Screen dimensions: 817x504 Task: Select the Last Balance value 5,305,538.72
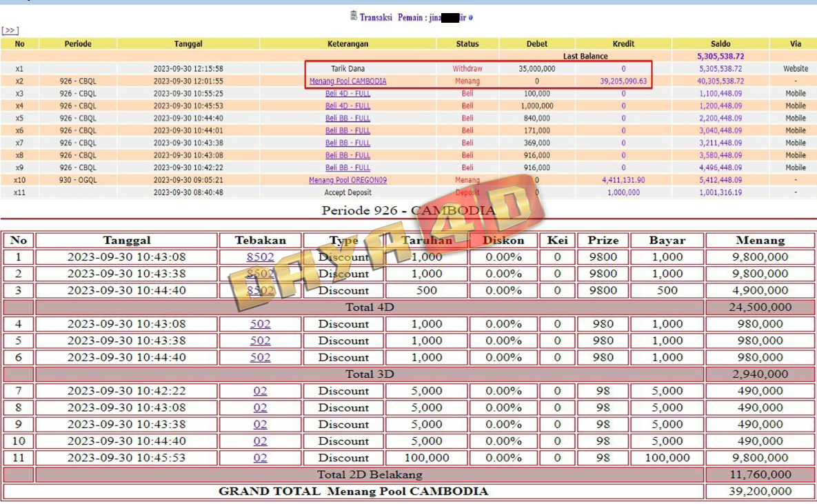click(x=720, y=57)
